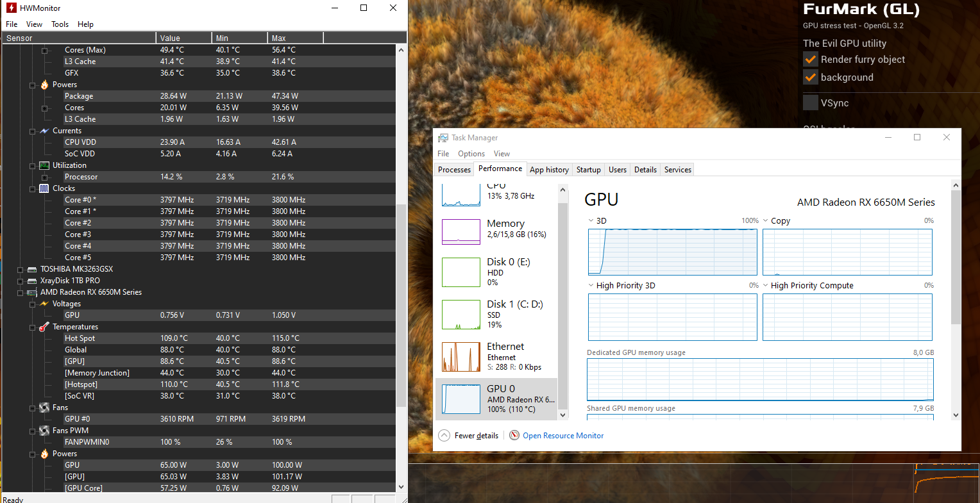Open the File menu in HWMonitor
The height and width of the screenshot is (503, 980).
[x=12, y=24]
